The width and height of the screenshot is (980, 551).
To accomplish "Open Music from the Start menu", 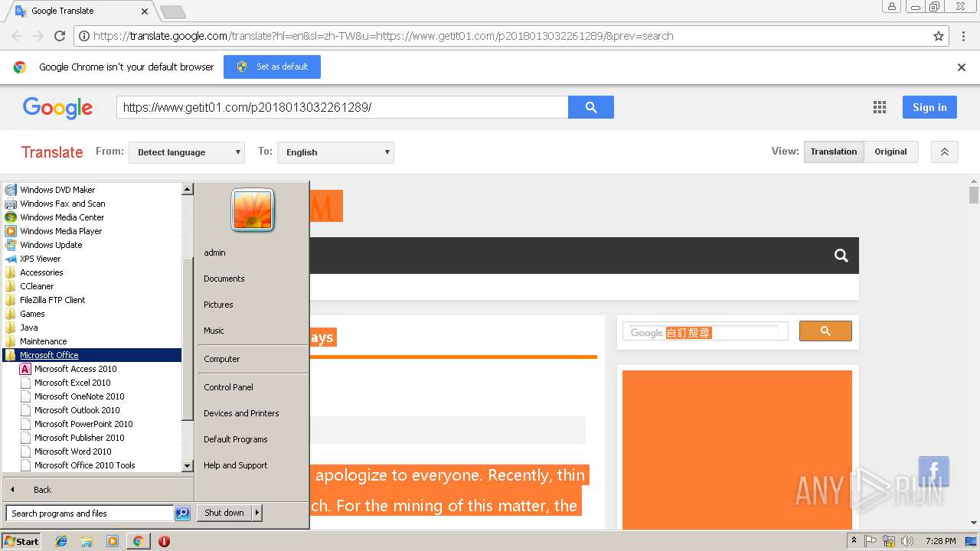I will 253,331.
